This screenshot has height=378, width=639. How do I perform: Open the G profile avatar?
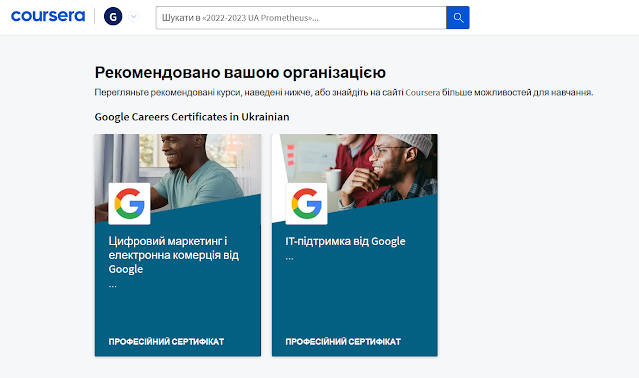tap(113, 17)
